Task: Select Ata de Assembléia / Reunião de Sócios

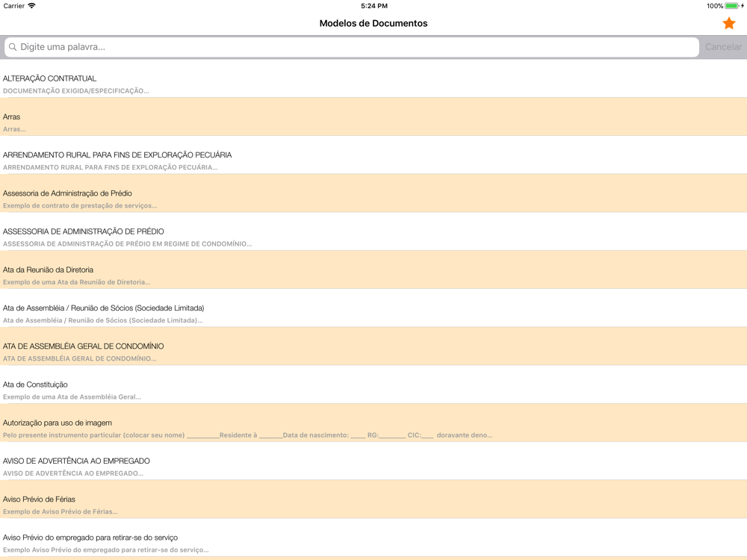Action: click(373, 308)
